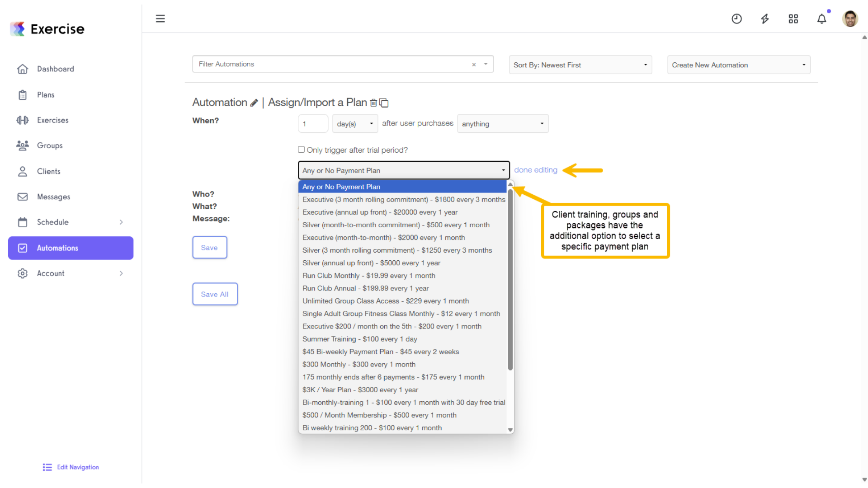Image resolution: width=868 pixels, height=488 pixels.
Task: Click the payment plan list scrollbar thumb
Action: coord(510,280)
